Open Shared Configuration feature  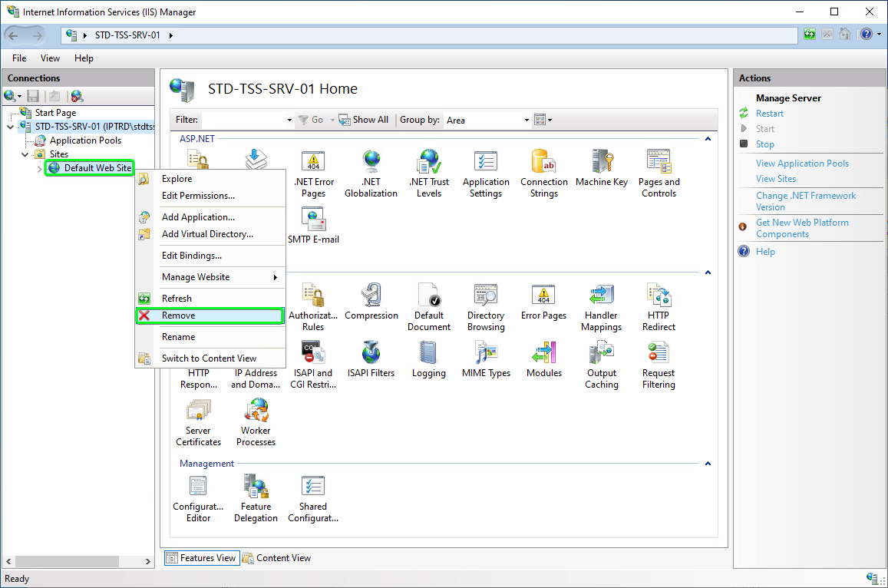[313, 499]
